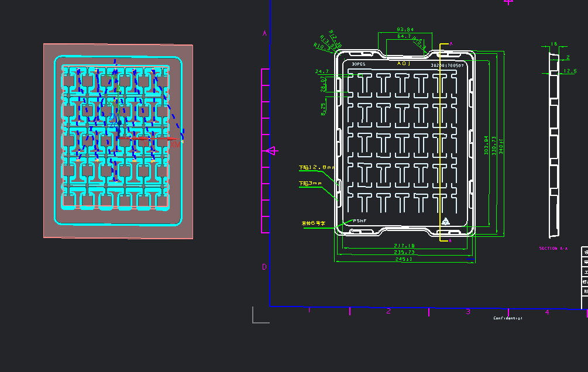Click the 235.73 width dimension

(404, 252)
